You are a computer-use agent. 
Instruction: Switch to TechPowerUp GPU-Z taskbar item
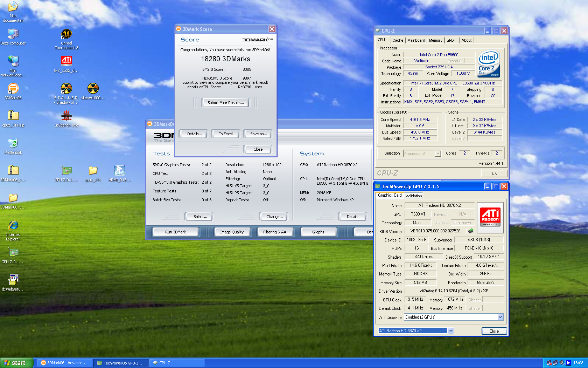click(121, 363)
